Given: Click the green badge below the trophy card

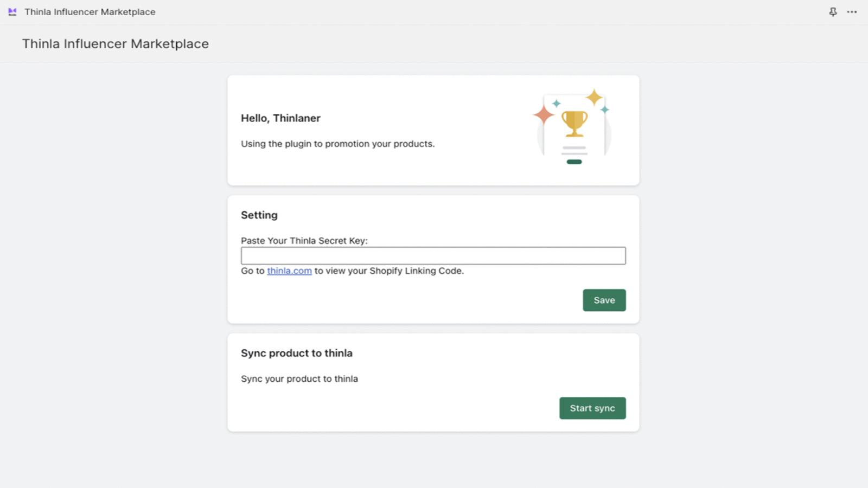Looking at the screenshot, I should [573, 161].
